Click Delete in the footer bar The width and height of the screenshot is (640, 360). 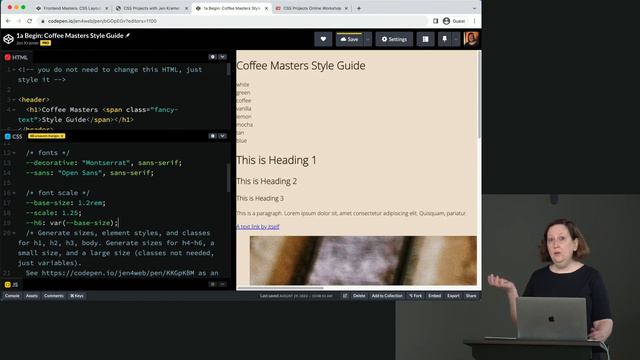(x=359, y=296)
